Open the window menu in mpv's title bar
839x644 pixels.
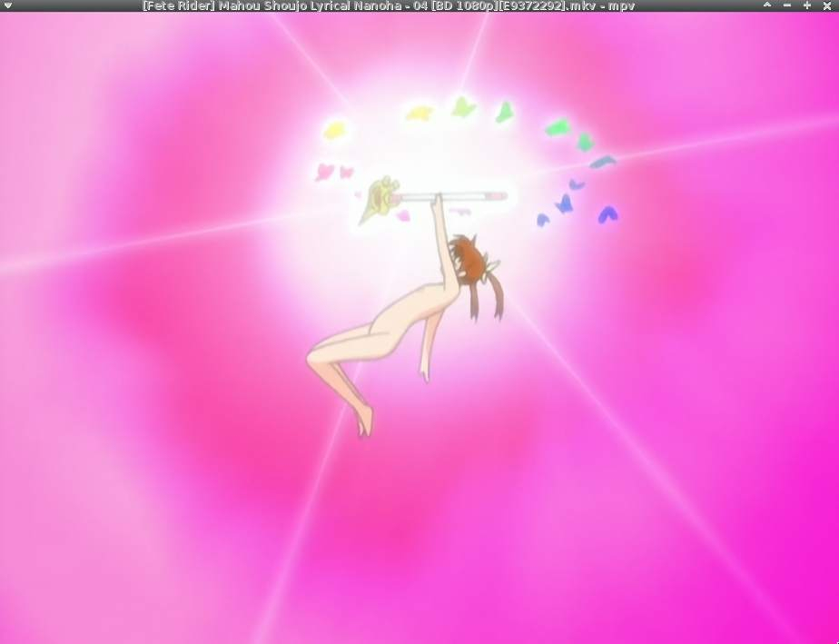[x=7, y=5]
